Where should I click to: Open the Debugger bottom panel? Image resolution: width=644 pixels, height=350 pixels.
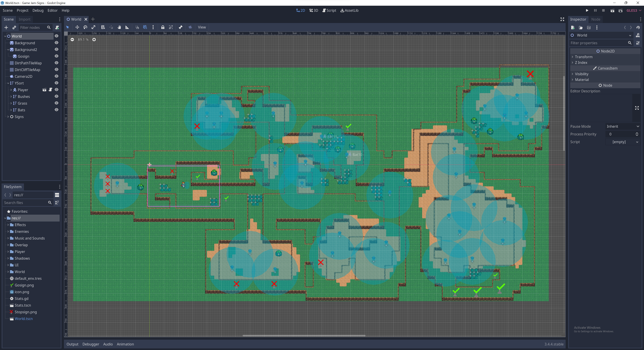pyautogui.click(x=91, y=344)
